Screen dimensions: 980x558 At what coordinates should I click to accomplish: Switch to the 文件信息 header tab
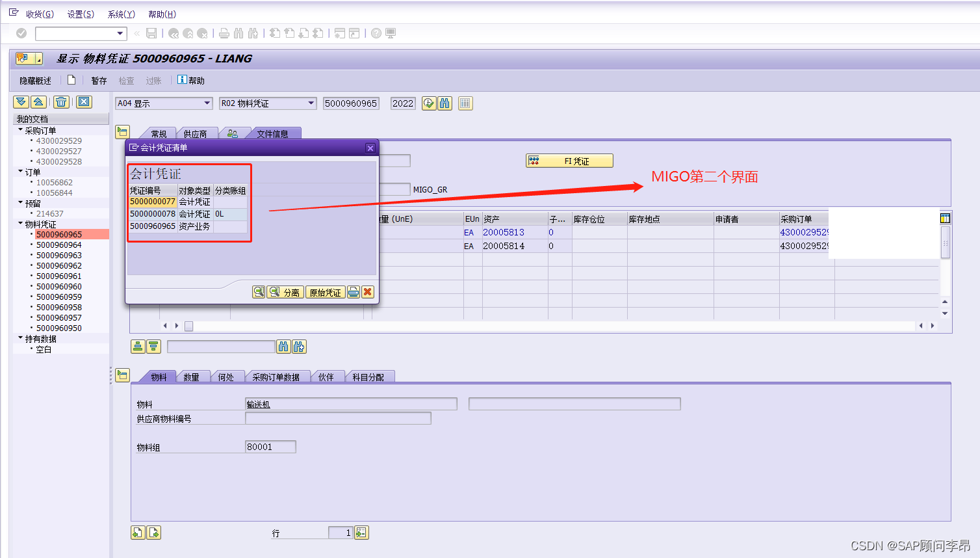pos(272,133)
